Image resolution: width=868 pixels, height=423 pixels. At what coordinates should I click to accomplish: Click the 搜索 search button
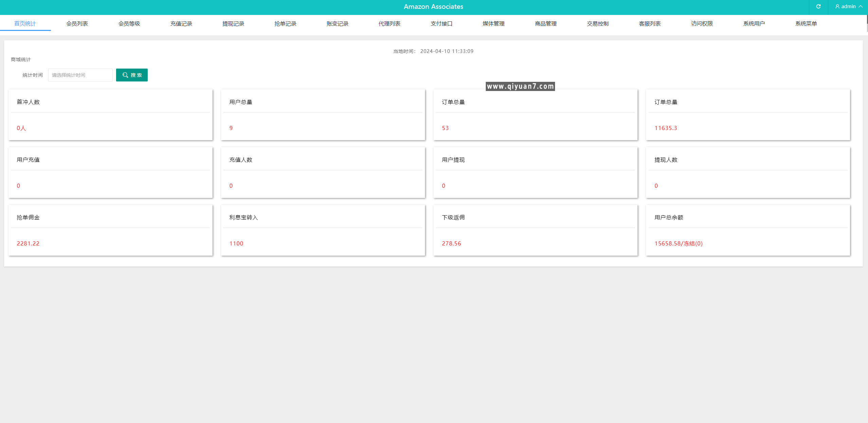[132, 75]
